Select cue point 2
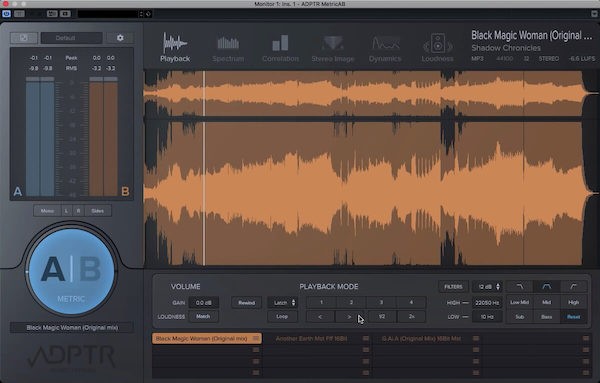The image size is (600, 383). coord(351,302)
